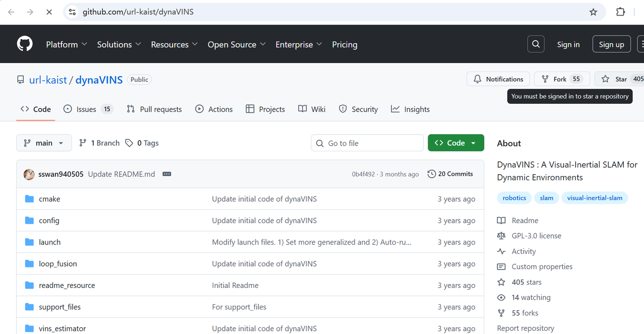Open the launch folder
This screenshot has height=334, width=644.
(50, 242)
